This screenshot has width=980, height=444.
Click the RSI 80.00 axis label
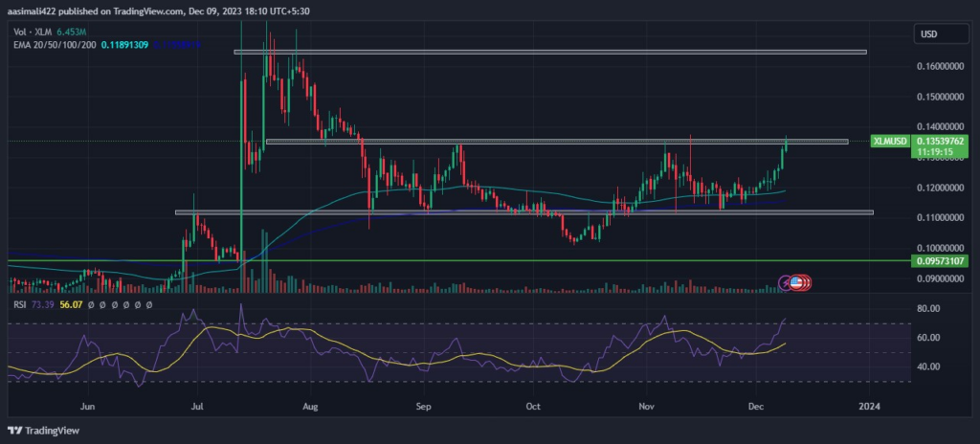coord(927,308)
